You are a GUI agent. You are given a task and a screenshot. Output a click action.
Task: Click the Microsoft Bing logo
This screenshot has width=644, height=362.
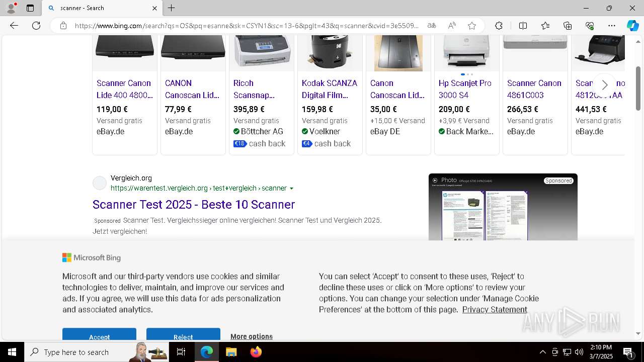click(92, 257)
